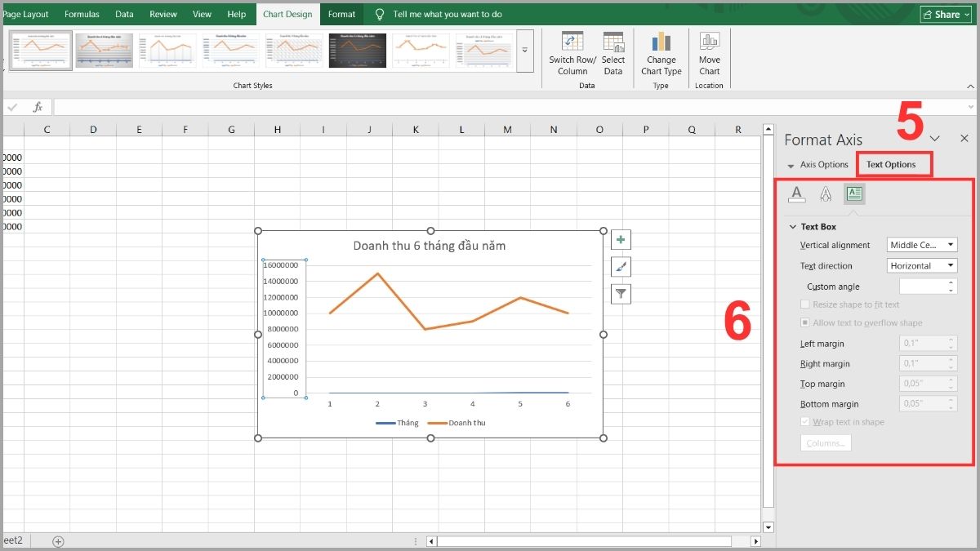Click the Share button
Viewport: 980px width, 551px height.
pyautogui.click(x=947, y=14)
